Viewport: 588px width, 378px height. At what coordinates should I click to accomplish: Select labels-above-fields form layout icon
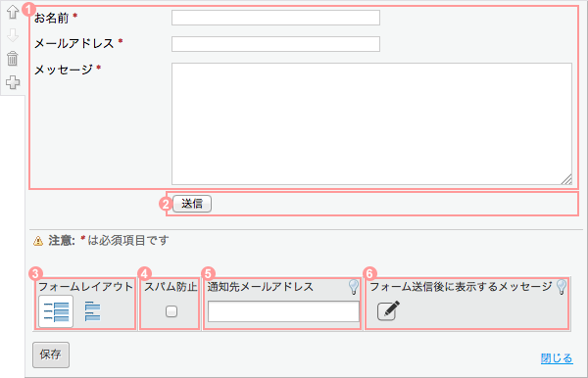click(92, 311)
